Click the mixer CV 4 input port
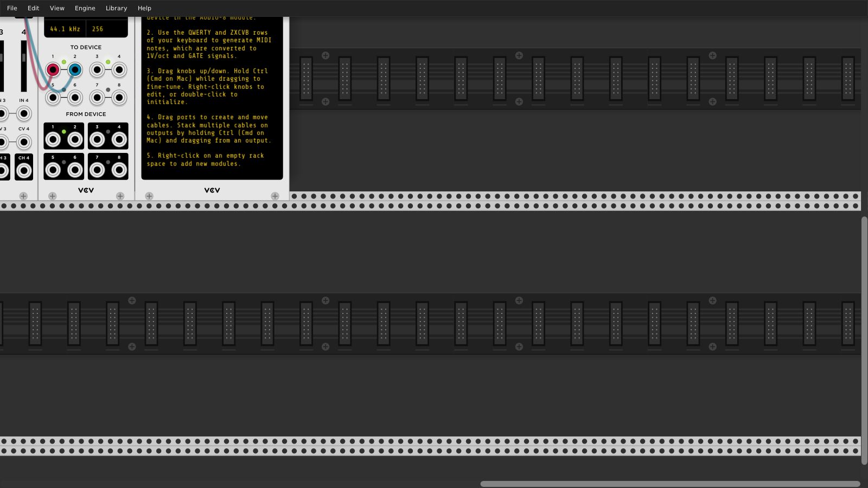The height and width of the screenshot is (488, 868). 24,142
